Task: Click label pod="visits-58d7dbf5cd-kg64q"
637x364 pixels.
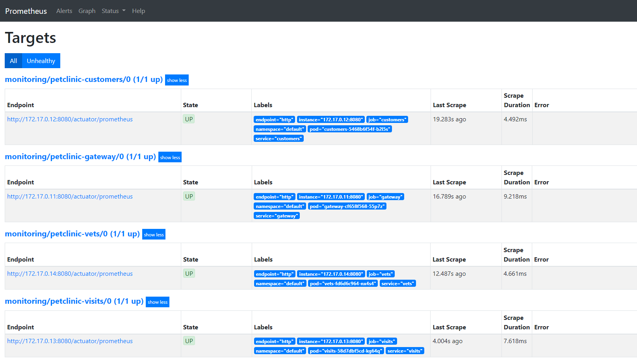Action: click(x=346, y=351)
